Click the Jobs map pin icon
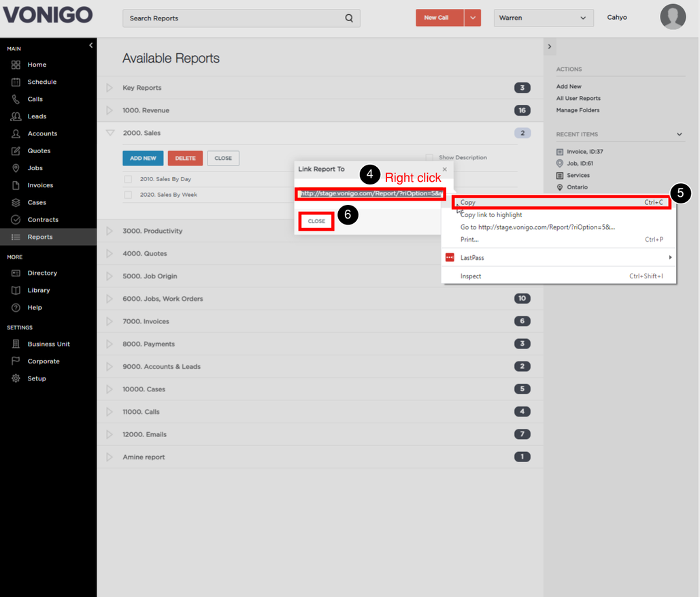Viewport: 700px width, 597px height. pos(16,168)
